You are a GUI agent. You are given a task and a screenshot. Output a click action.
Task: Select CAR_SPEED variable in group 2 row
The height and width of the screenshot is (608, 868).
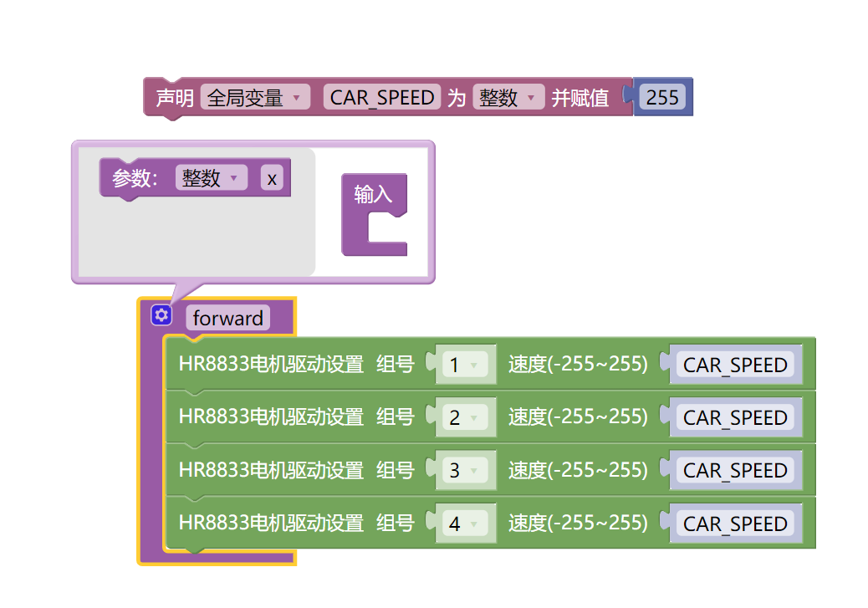(735, 417)
